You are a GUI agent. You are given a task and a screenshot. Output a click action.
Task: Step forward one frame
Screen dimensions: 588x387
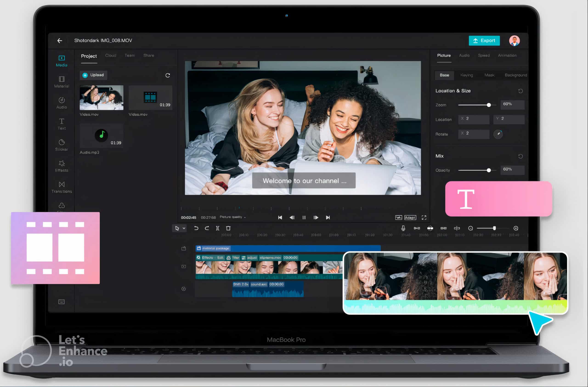point(316,217)
